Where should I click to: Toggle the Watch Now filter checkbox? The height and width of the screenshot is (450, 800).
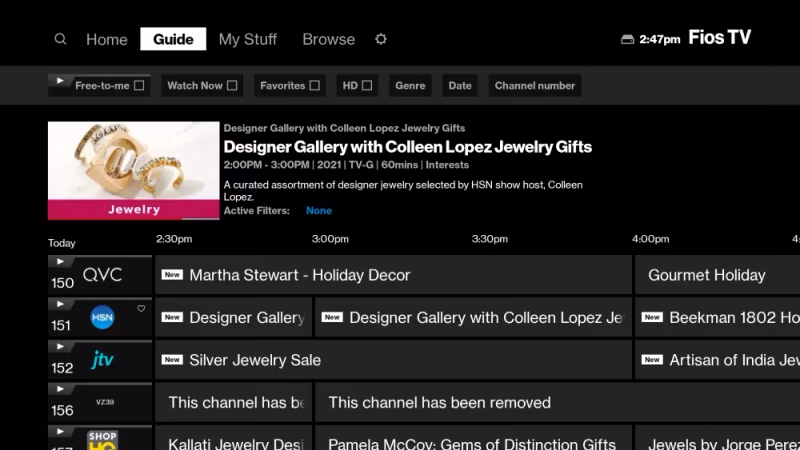click(x=232, y=86)
